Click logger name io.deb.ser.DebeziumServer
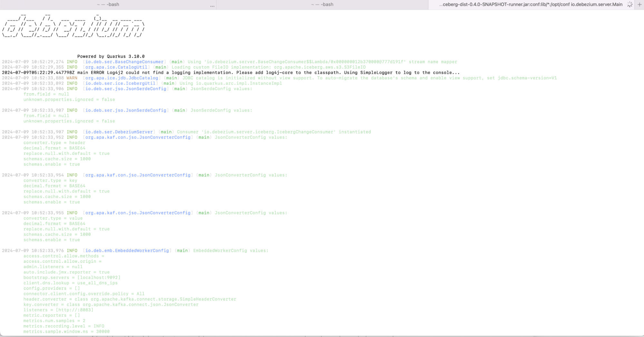The height and width of the screenshot is (337, 644). (x=119, y=132)
